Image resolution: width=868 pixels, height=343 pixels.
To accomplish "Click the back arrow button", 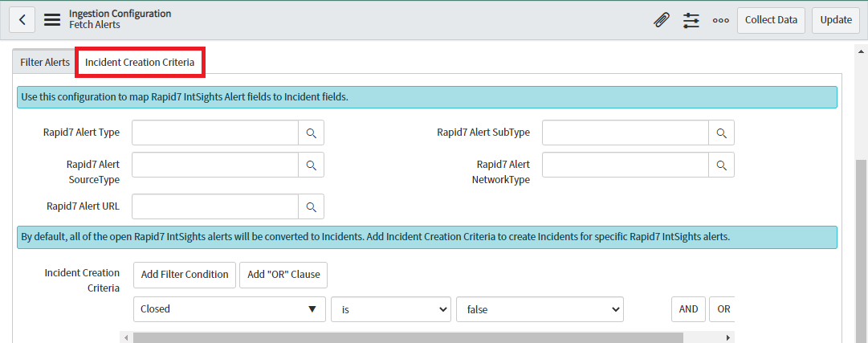I will coord(22,20).
